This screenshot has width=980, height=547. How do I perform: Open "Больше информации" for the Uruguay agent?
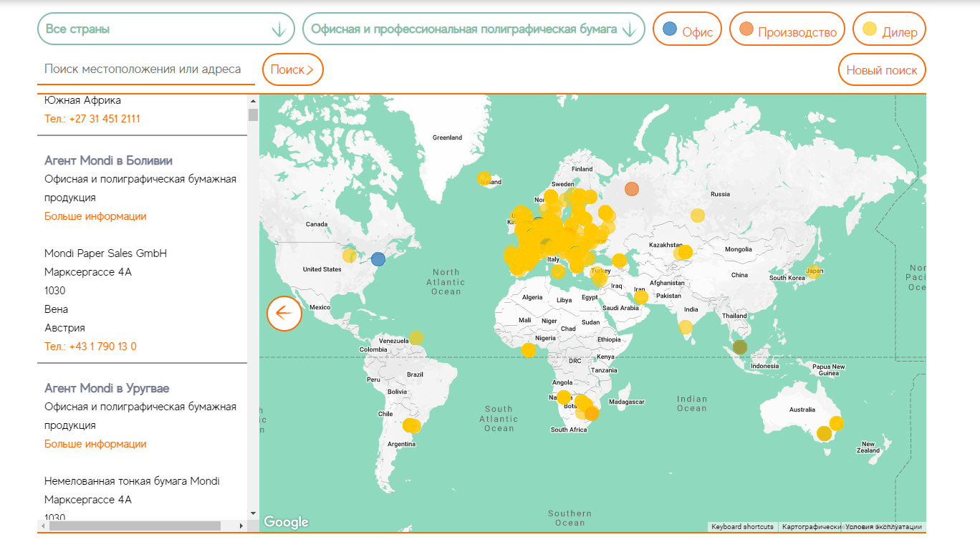[x=95, y=444]
